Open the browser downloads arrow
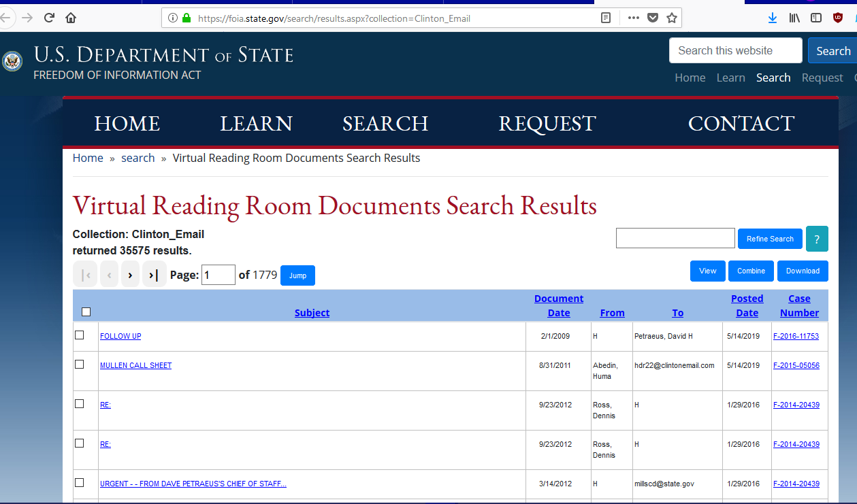The width and height of the screenshot is (857, 504). pyautogui.click(x=772, y=18)
